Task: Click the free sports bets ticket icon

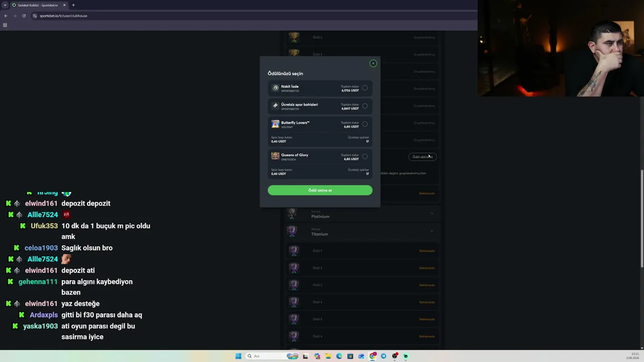Action: click(275, 106)
